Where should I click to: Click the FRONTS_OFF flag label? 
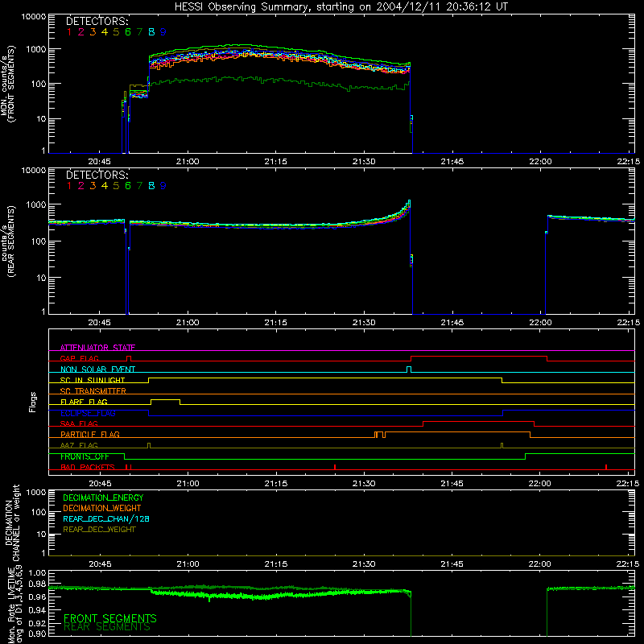85,456
